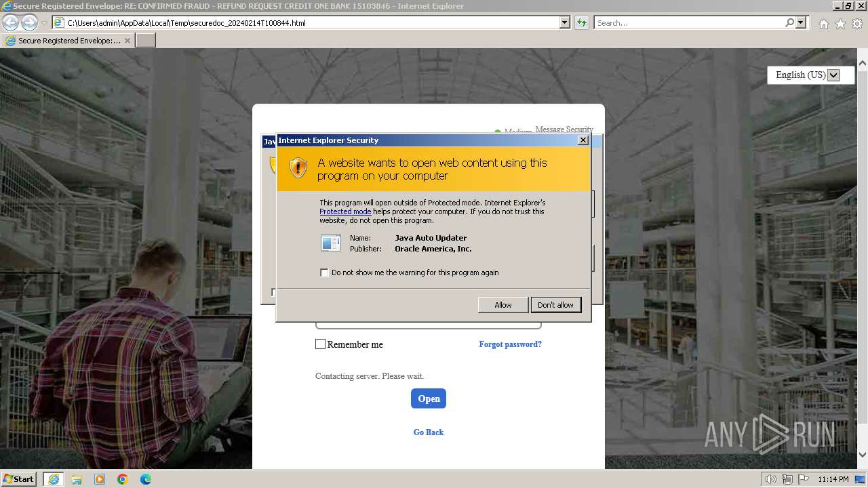Click the volume speaker tray icon
Screen dimensions: 868x488
coord(771,479)
